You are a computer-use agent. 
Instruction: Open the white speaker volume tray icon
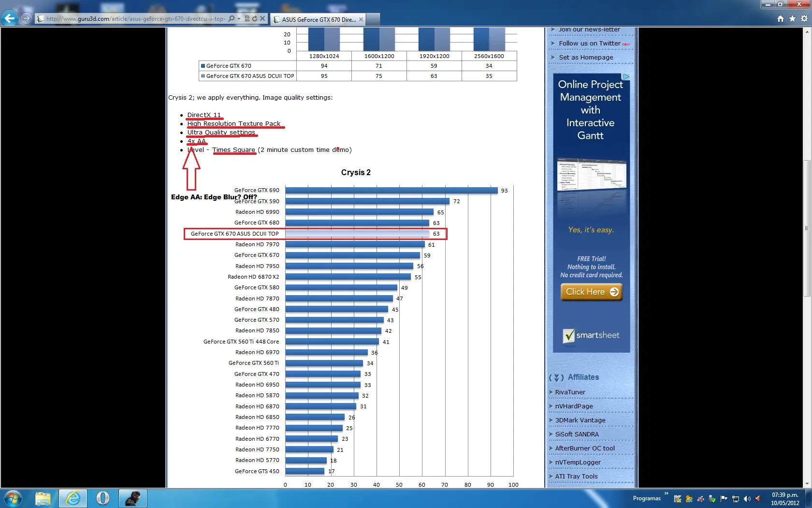tap(747, 499)
